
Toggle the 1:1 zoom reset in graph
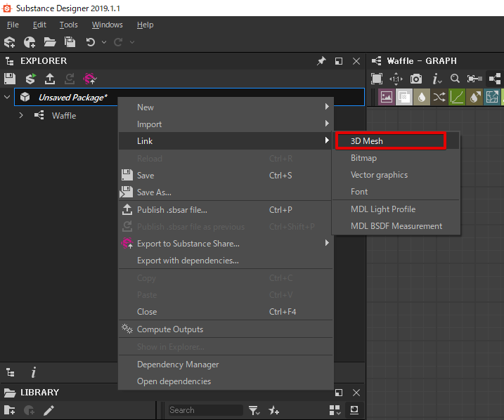tap(396, 79)
